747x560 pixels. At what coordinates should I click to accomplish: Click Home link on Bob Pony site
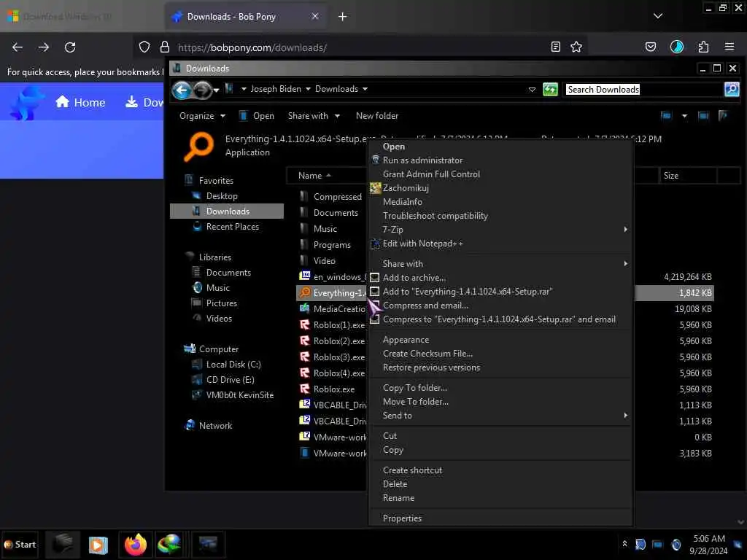pos(80,102)
